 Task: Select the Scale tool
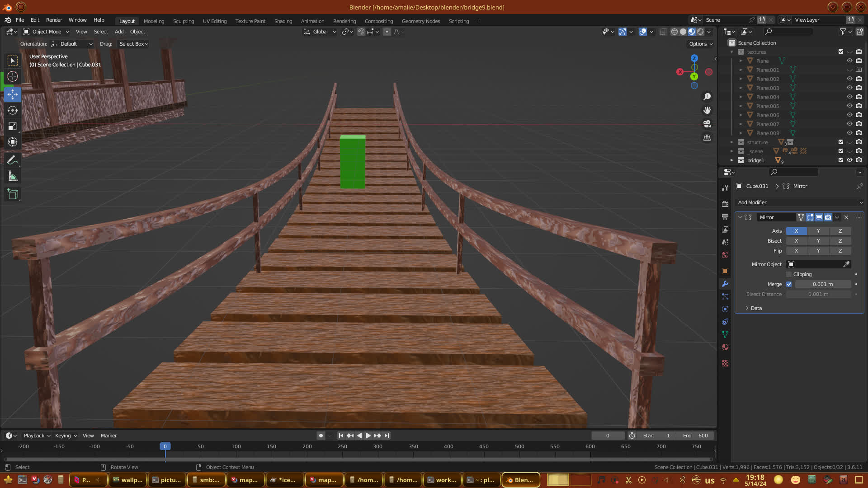point(13,126)
